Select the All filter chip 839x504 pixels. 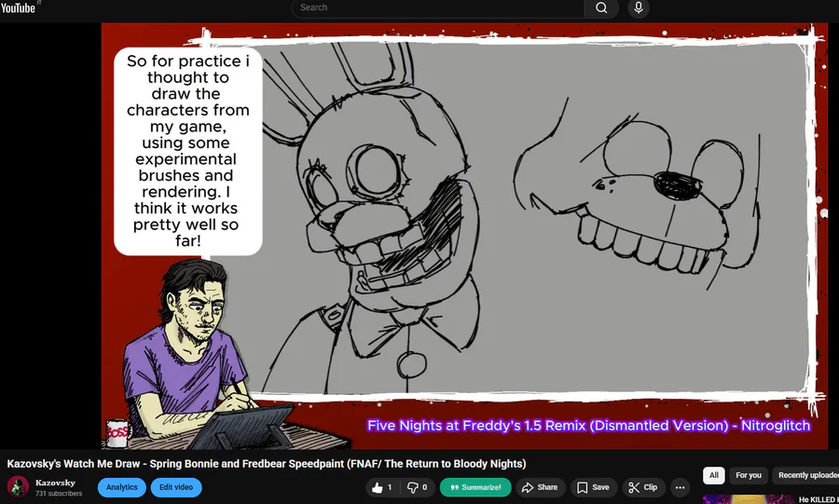click(714, 475)
